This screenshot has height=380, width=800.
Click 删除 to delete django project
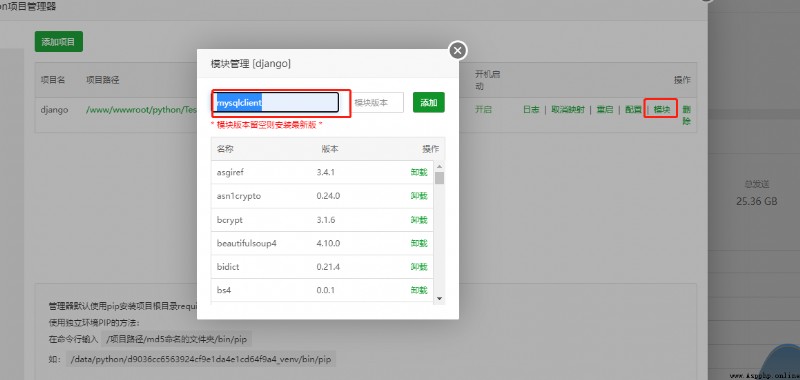click(686, 115)
